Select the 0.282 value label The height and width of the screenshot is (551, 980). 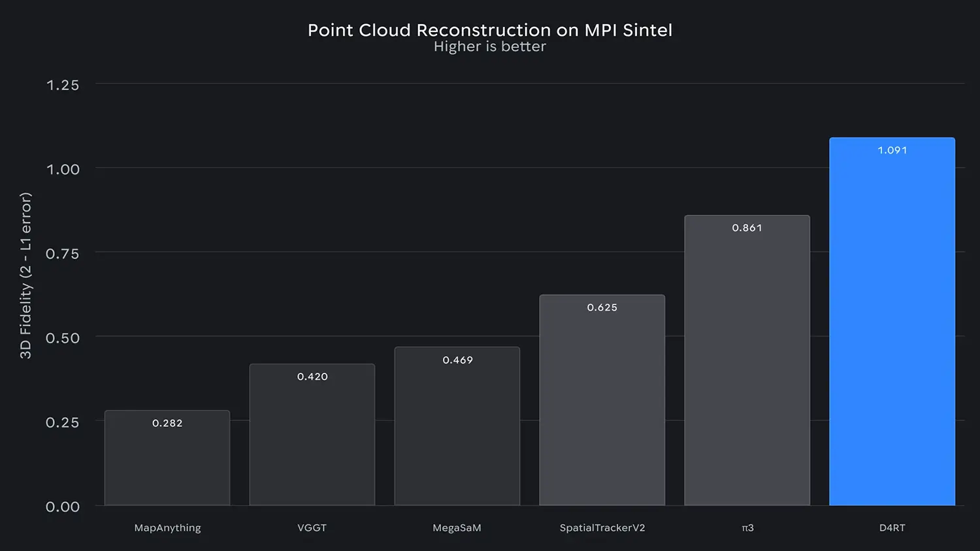[x=167, y=423]
